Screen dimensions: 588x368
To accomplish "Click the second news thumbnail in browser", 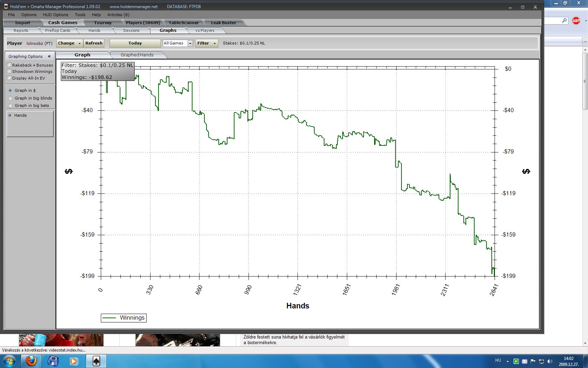I will pyautogui.click(x=178, y=340).
